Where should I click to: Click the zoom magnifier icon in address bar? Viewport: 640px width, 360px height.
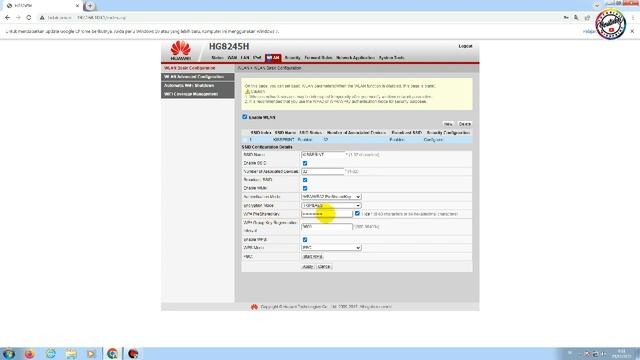pyautogui.click(x=576, y=18)
